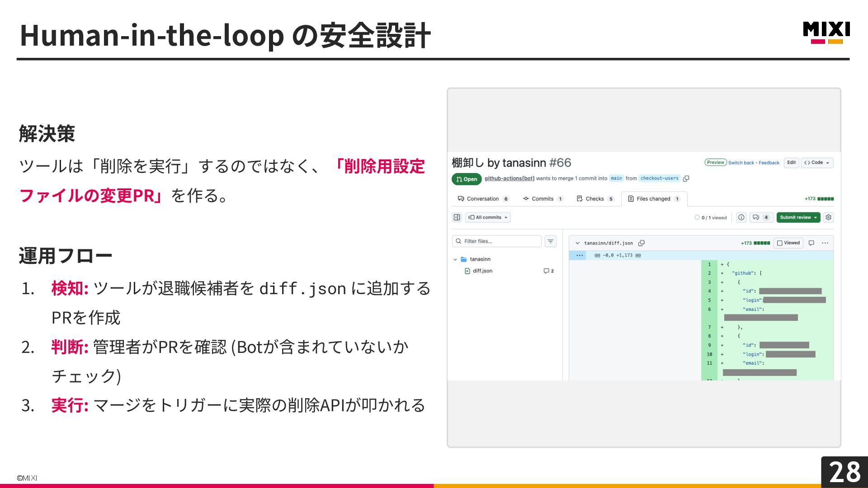
Task: Open the Submit review dropdown
Action: click(798, 217)
